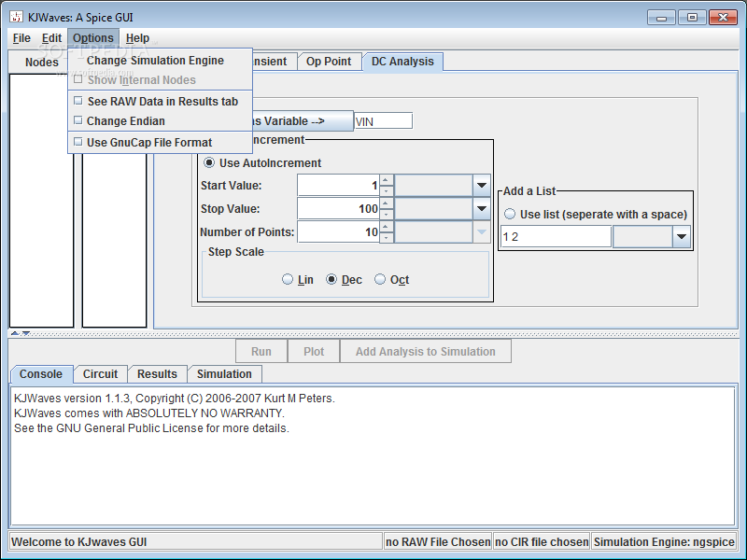This screenshot has width=747, height=560.
Task: Click the Nodes list panel
Action: click(41, 201)
